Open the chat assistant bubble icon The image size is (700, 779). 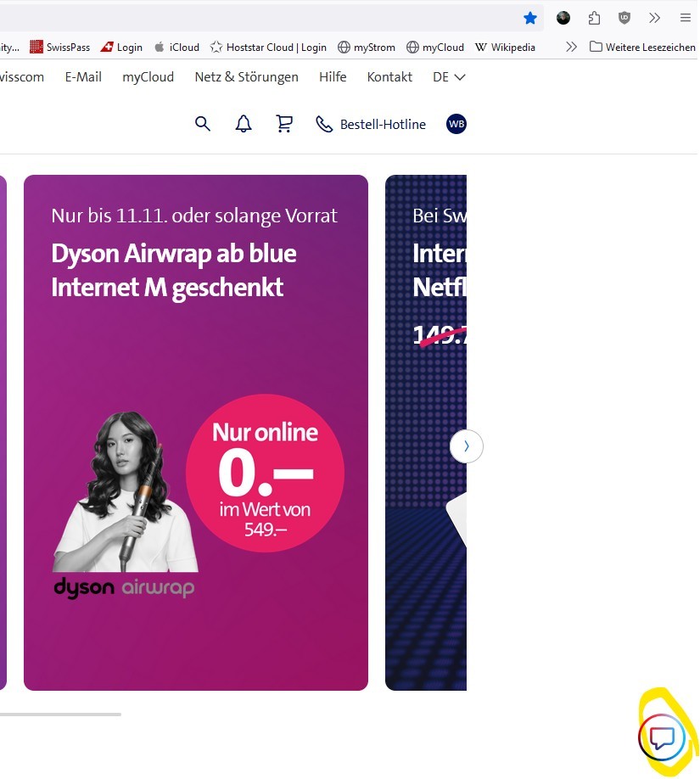click(x=662, y=738)
